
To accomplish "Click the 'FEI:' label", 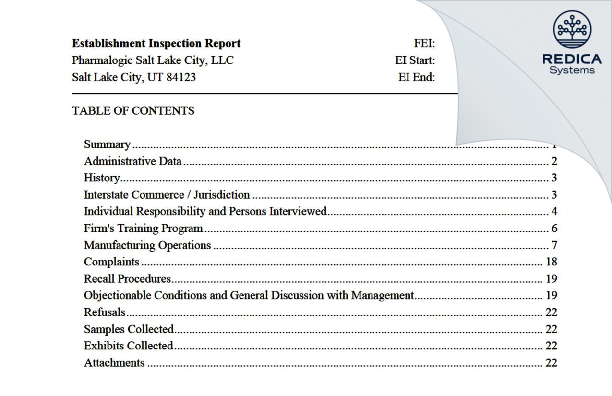I will (424, 43).
